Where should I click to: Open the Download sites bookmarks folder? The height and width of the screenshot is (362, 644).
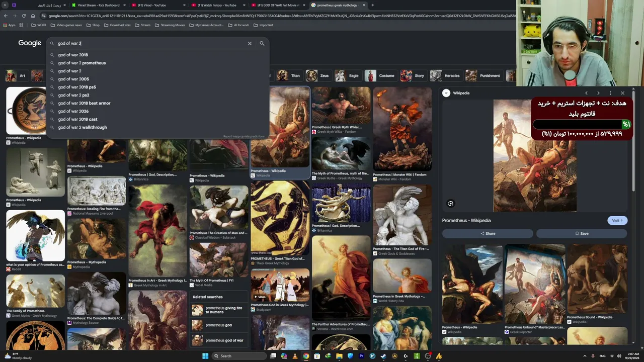coord(117,25)
